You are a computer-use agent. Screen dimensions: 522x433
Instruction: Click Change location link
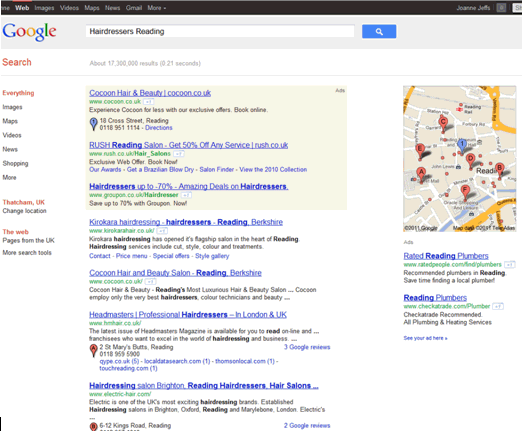coord(24,211)
